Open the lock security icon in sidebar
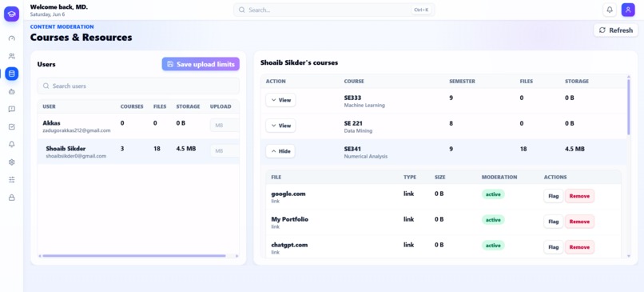Viewport: 644px width, 292px height. pos(11,198)
